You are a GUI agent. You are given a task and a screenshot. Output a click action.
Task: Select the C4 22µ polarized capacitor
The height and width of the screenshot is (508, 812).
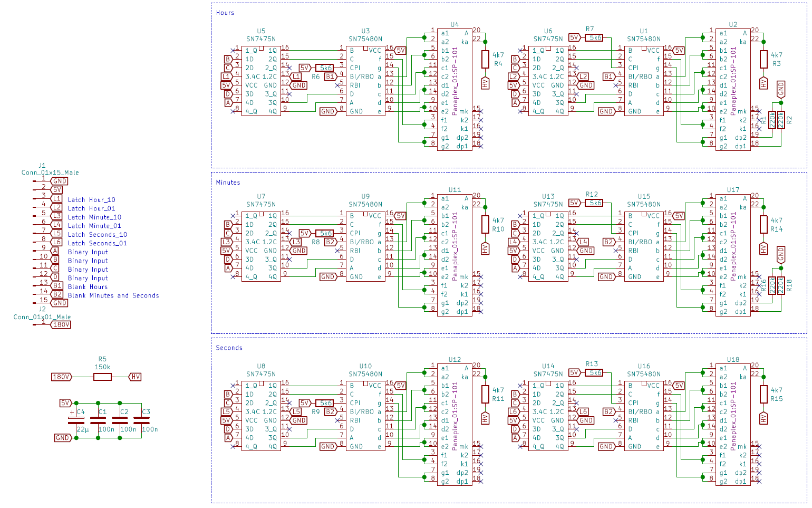(76, 420)
